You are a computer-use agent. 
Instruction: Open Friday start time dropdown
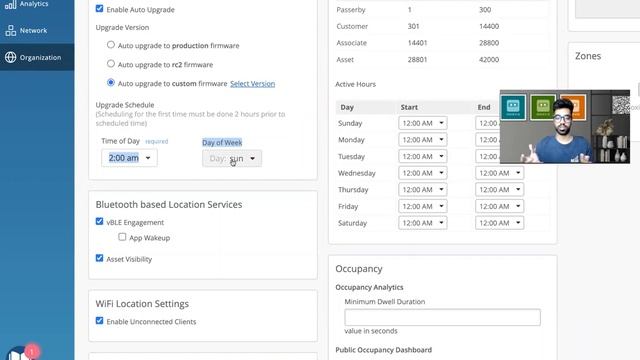coord(422,206)
